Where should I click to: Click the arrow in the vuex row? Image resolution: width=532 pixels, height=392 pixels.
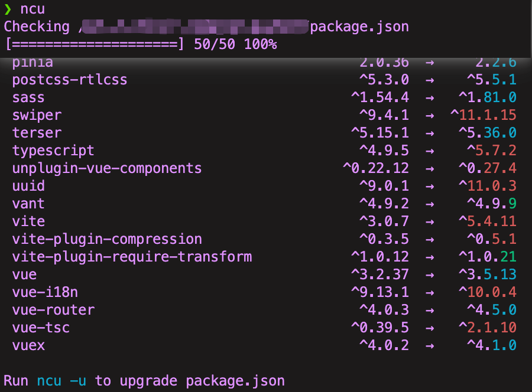tap(430, 345)
